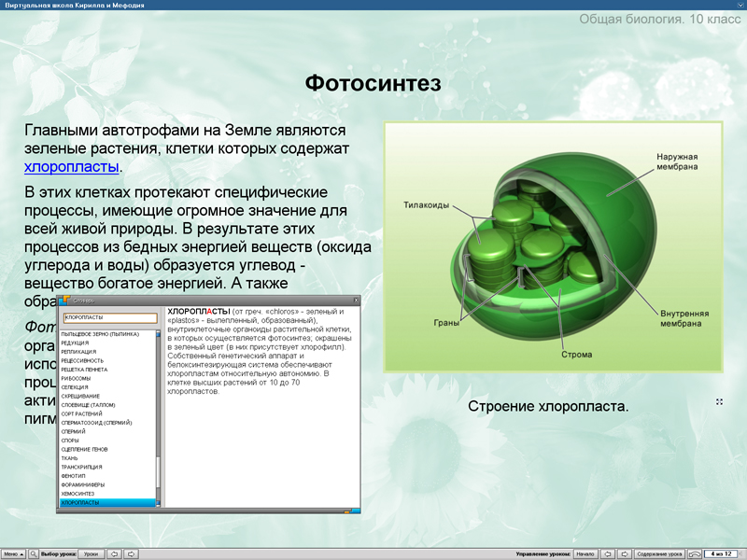Click previous page arrow next to Начало
747x560 pixels.
pyautogui.click(x=607, y=553)
